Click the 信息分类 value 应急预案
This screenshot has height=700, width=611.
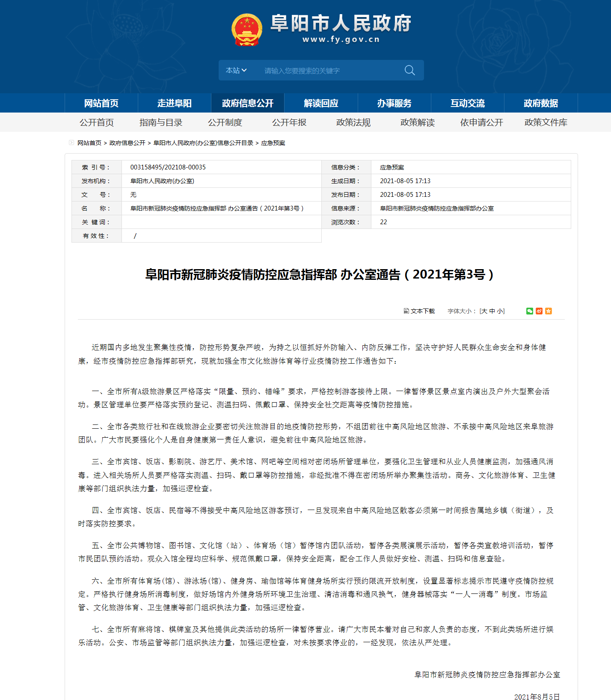[392, 167]
